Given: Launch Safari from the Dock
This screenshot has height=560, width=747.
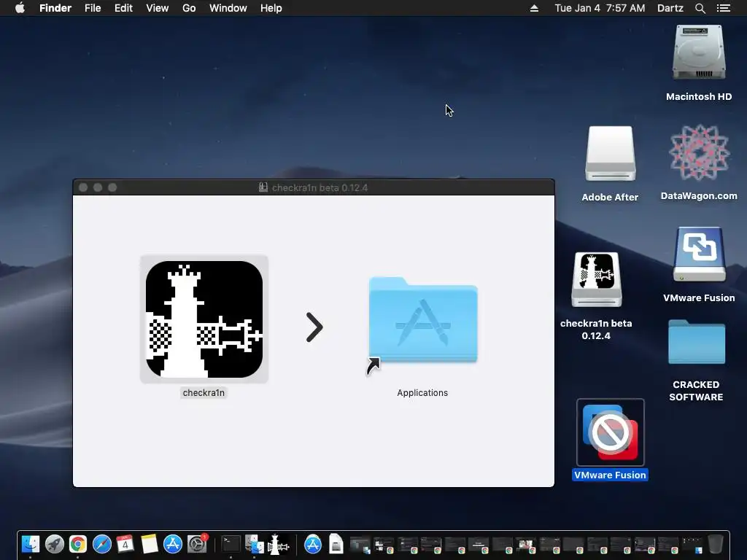Looking at the screenshot, I should (101, 544).
